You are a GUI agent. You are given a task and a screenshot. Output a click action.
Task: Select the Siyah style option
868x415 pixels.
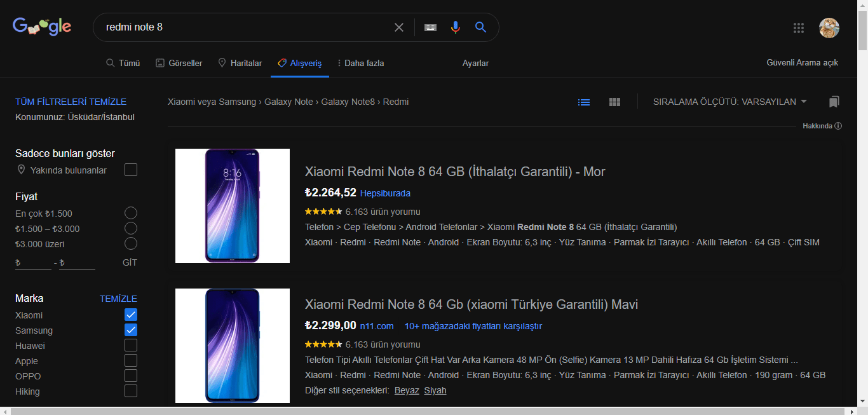435,390
